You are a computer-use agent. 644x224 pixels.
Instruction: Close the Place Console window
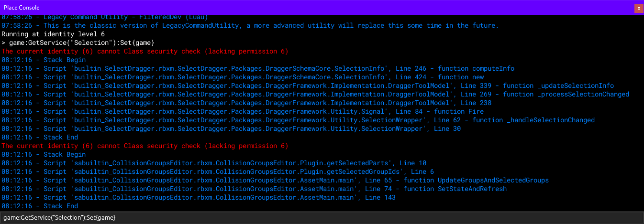[x=638, y=8]
